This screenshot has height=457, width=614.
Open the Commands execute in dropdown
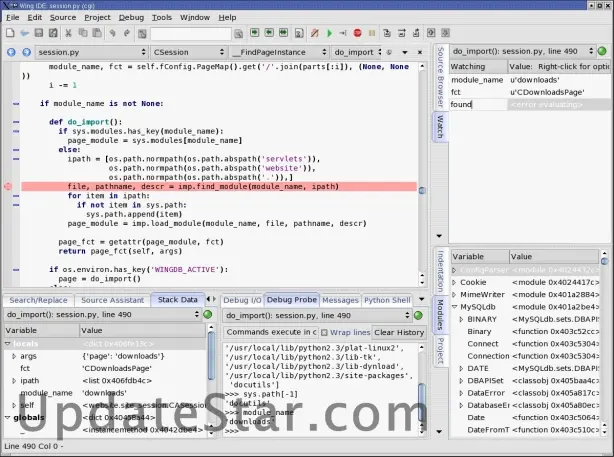click(271, 332)
